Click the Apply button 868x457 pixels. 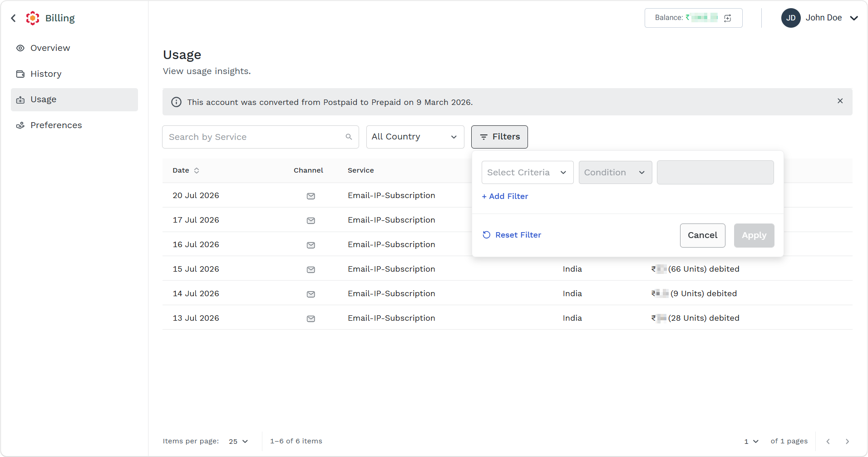click(754, 235)
